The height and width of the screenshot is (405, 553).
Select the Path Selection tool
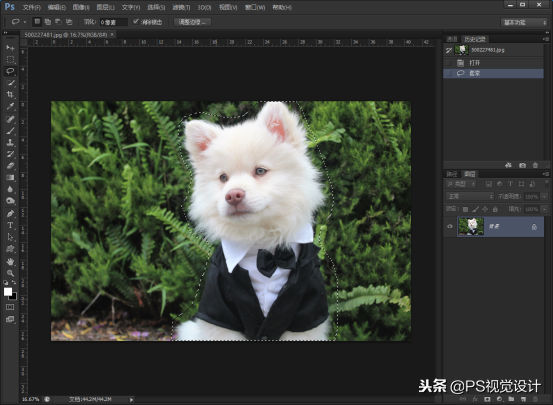pos(10,237)
